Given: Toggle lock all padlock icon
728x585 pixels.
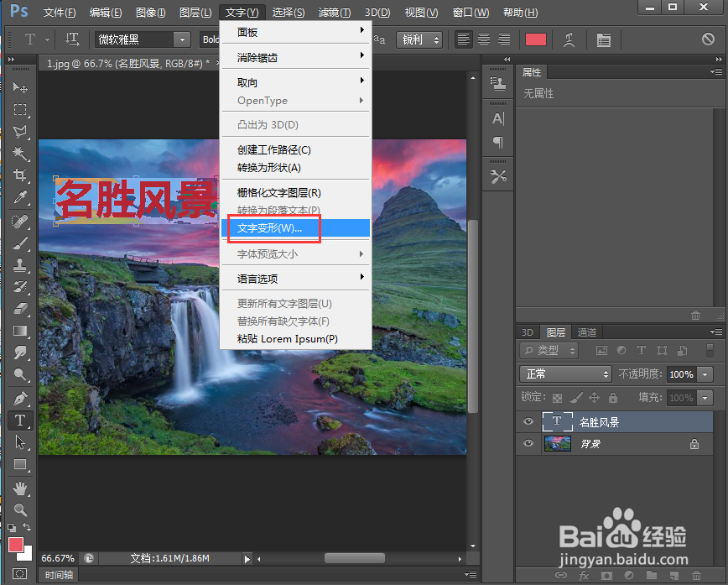Looking at the screenshot, I should click(613, 398).
